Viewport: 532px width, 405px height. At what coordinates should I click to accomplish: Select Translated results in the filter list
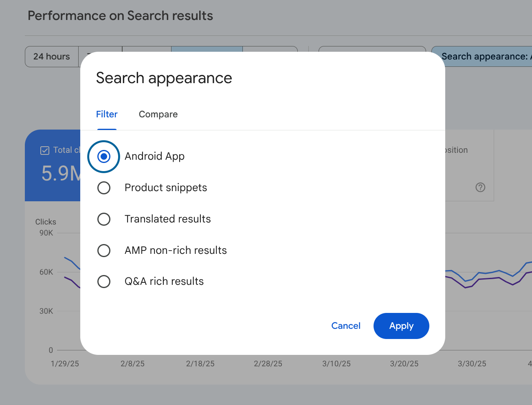(104, 219)
